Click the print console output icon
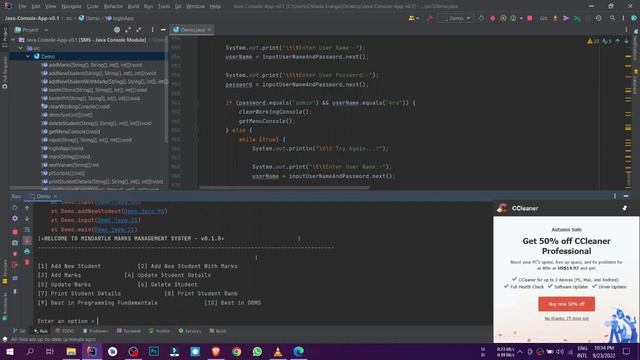Screen dimensions: 640x360 click(x=27, y=251)
